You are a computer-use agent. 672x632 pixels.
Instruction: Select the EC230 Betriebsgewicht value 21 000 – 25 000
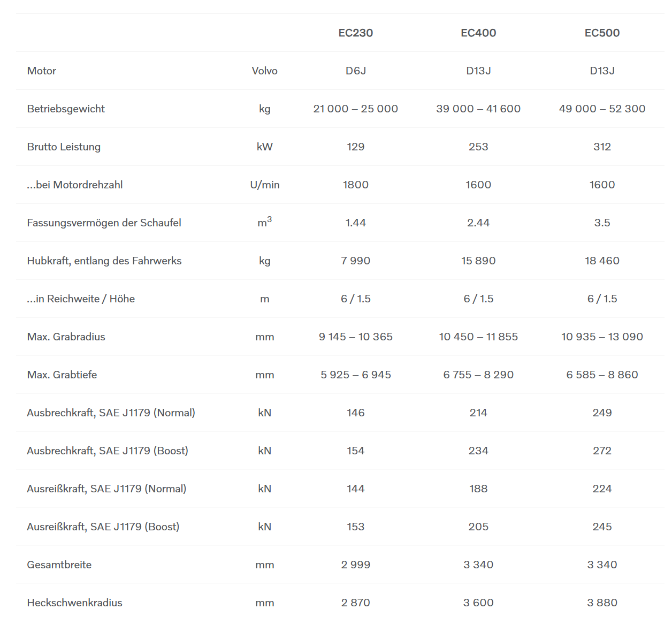[355, 109]
